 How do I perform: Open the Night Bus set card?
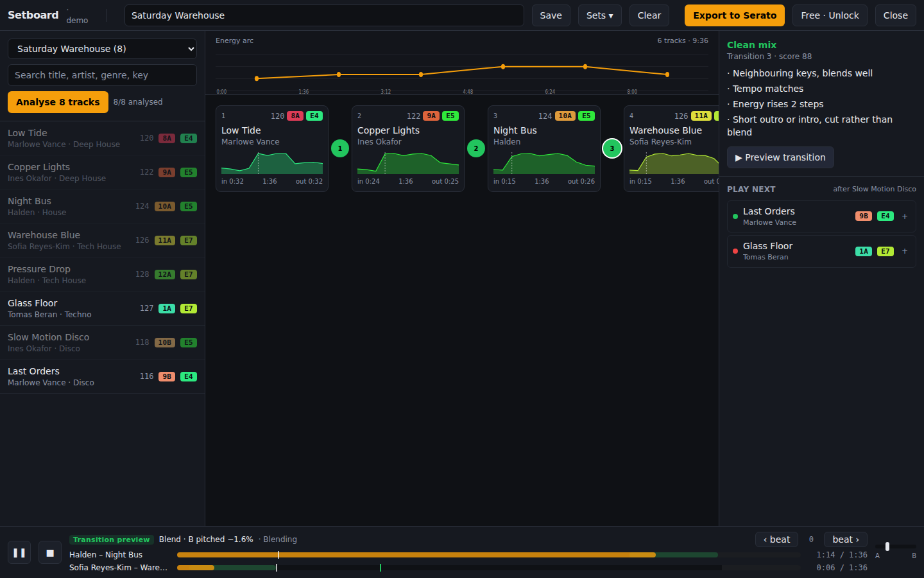[x=544, y=148]
